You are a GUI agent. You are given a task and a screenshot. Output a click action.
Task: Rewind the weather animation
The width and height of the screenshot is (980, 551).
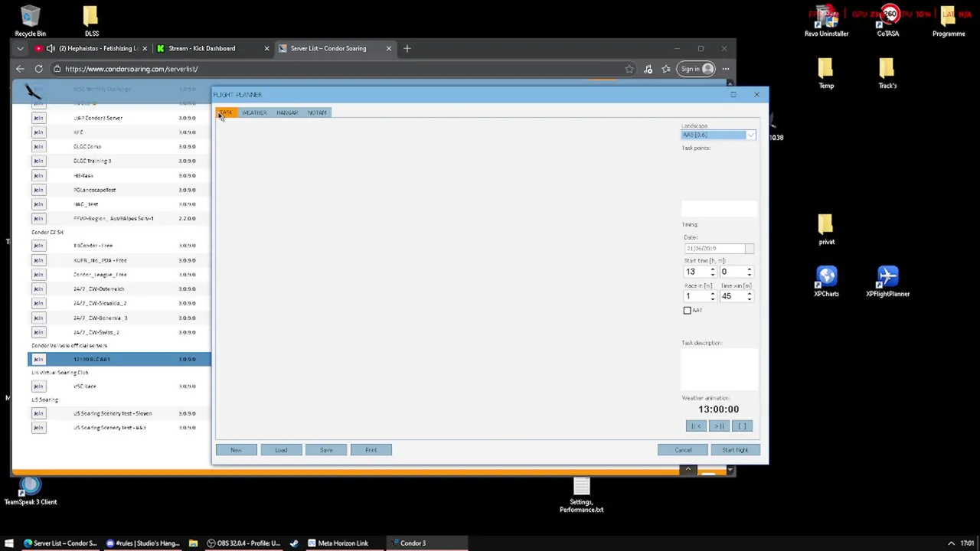(696, 426)
